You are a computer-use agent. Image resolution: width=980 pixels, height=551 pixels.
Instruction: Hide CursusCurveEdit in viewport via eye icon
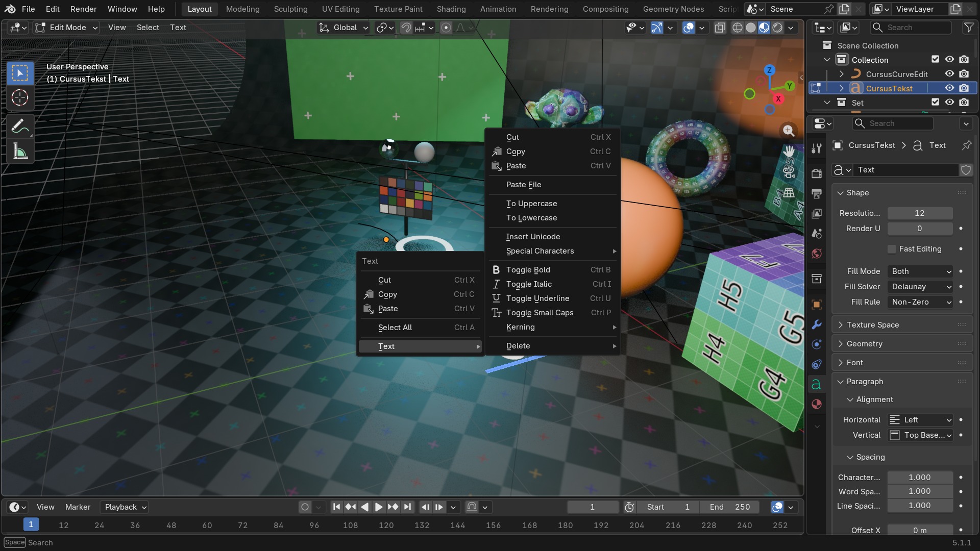click(x=949, y=73)
